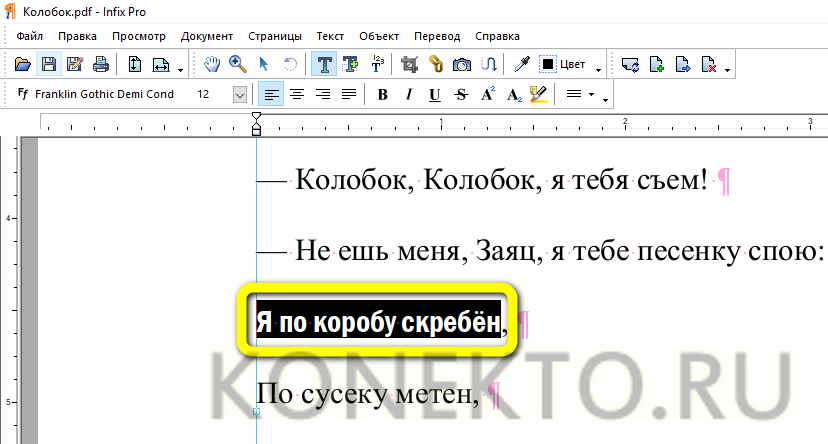Open the Snapshot camera tool
Image resolution: width=828 pixels, height=444 pixels.
pyautogui.click(x=462, y=65)
